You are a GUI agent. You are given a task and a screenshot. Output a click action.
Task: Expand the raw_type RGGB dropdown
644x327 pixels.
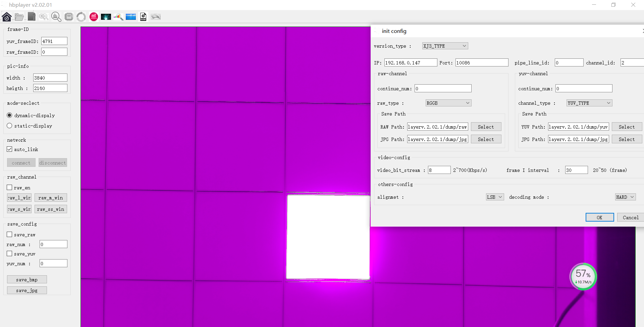coord(448,103)
